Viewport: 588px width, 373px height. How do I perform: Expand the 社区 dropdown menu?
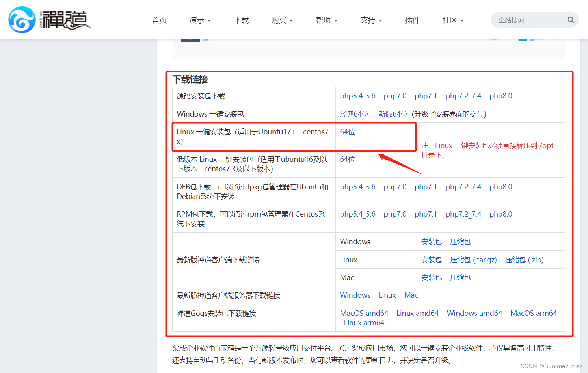pyautogui.click(x=453, y=20)
